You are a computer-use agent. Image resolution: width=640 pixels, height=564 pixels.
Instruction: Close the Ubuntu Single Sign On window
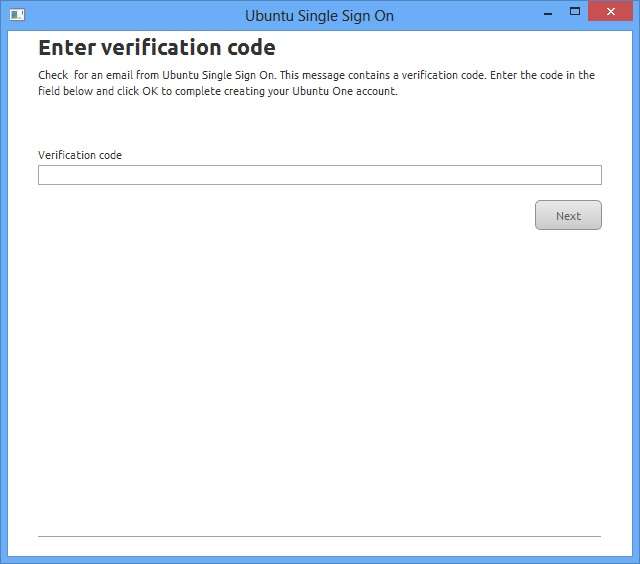click(611, 11)
